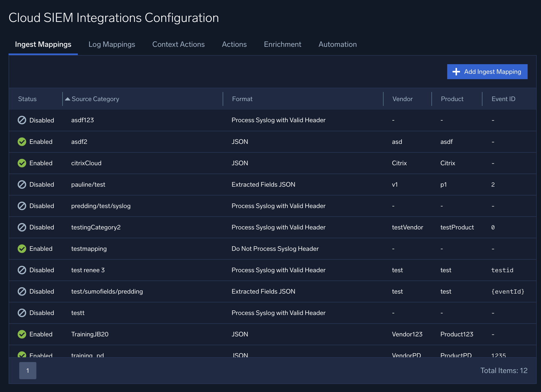Screen dimensions: 541x392
Task: Sort the table by the Format column
Action: (x=242, y=99)
